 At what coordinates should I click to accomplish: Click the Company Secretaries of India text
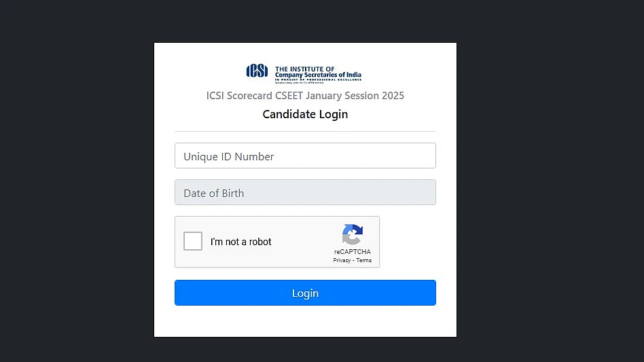click(x=318, y=75)
